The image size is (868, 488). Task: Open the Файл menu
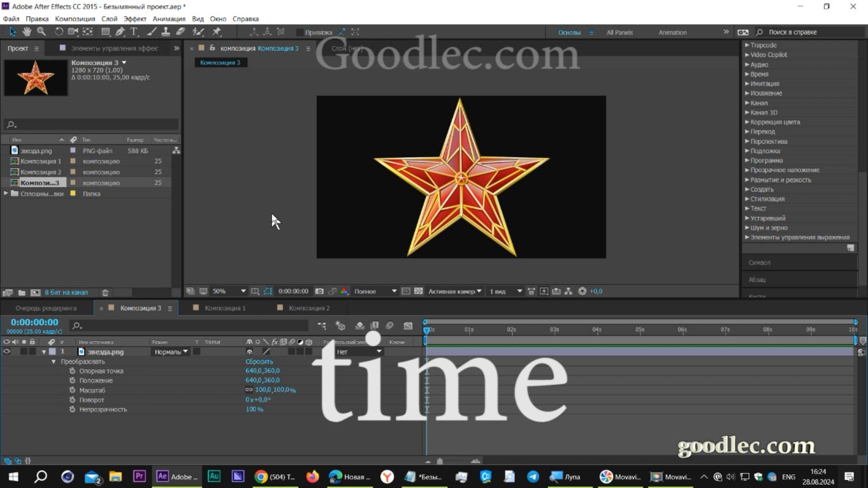coord(11,18)
